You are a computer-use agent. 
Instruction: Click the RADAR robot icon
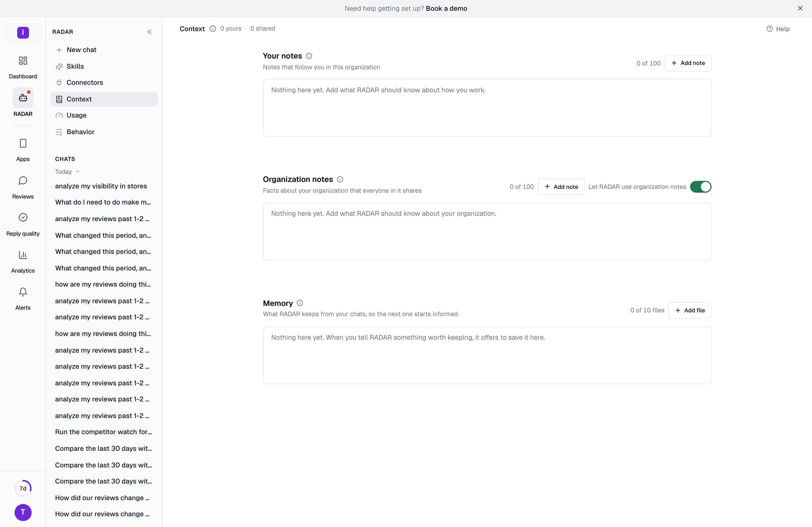[x=23, y=98]
